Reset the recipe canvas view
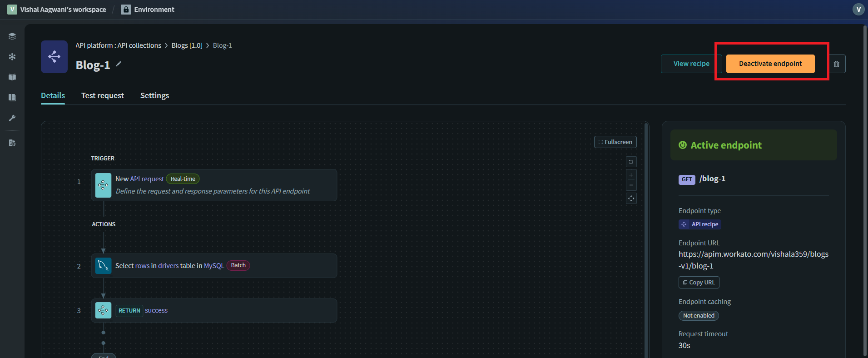Viewport: 868px width, 358px height. 631,162
